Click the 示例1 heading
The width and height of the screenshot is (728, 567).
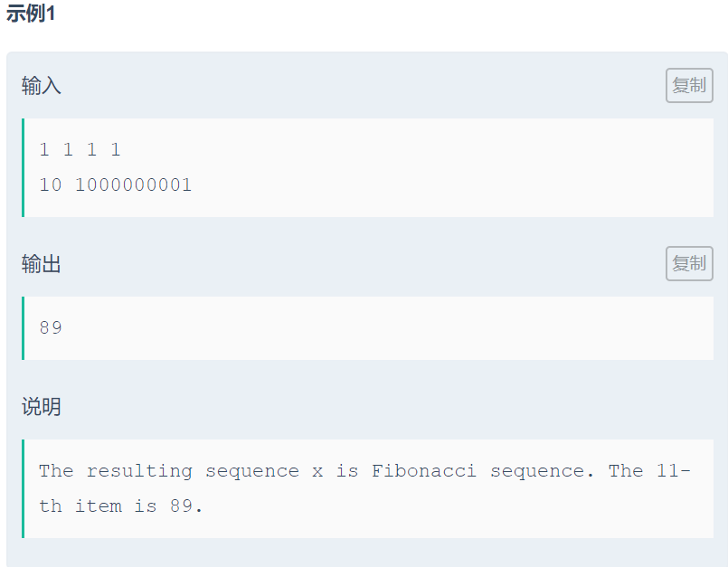click(x=31, y=14)
